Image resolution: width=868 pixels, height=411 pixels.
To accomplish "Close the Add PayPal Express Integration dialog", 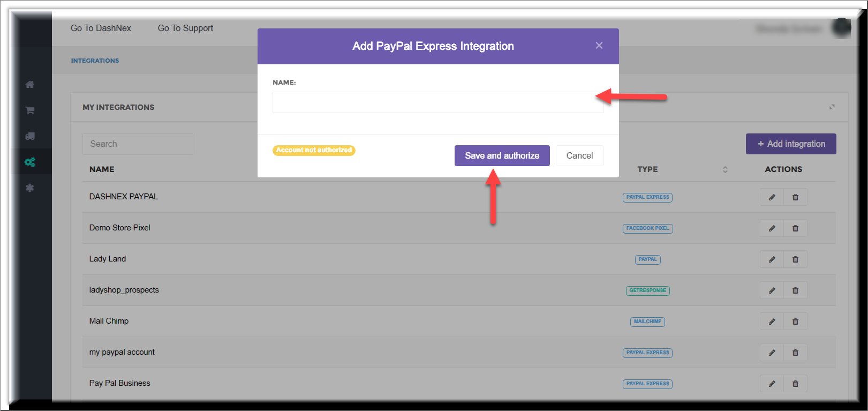I will 599,46.
